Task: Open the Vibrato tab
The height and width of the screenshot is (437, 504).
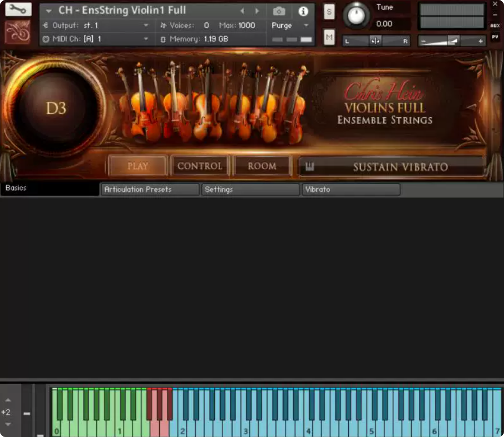Action: coord(351,190)
